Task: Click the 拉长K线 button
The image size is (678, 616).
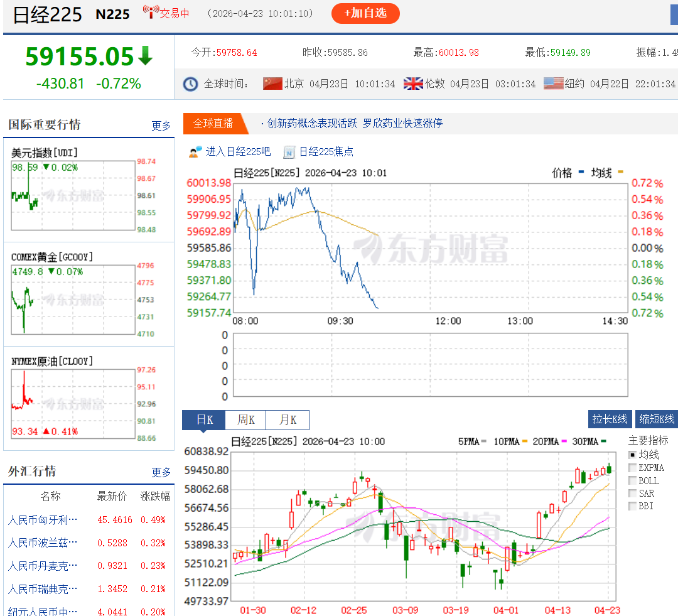Action: pos(610,419)
